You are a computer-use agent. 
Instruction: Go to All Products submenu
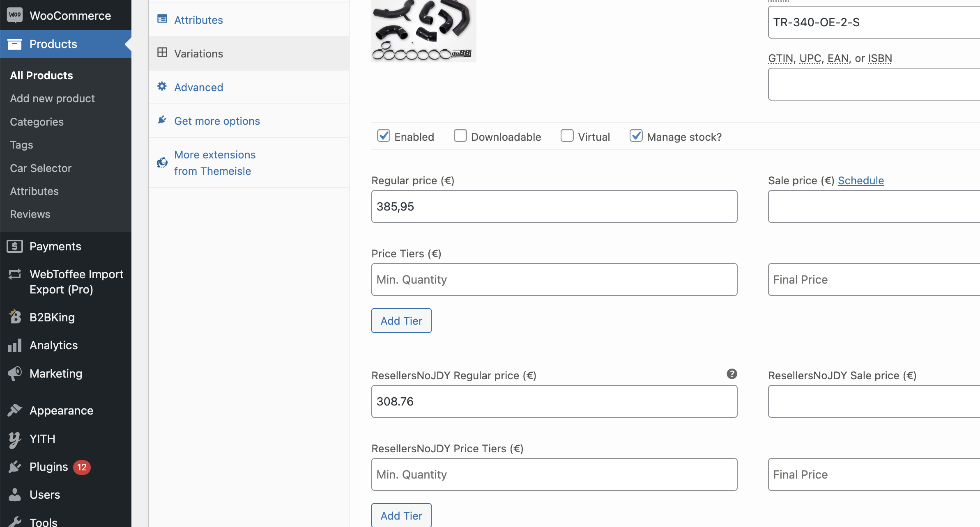pyautogui.click(x=41, y=76)
